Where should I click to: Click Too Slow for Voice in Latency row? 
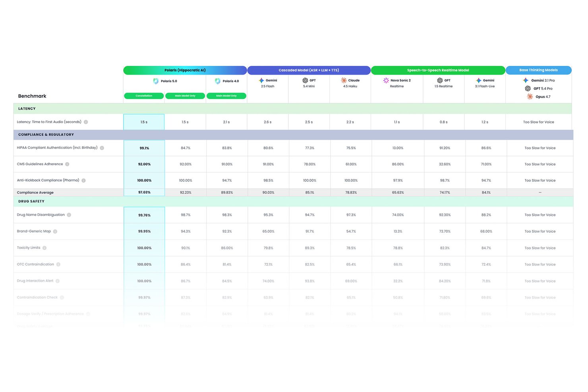pos(538,122)
